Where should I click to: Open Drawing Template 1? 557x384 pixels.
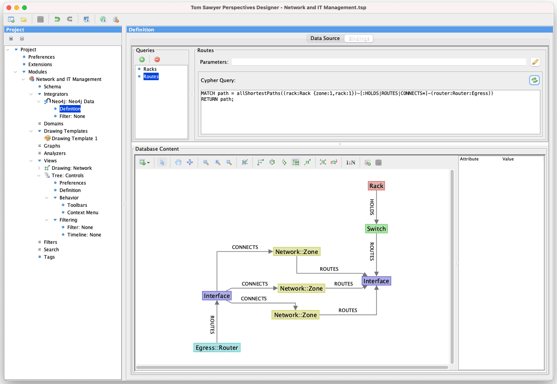click(74, 139)
